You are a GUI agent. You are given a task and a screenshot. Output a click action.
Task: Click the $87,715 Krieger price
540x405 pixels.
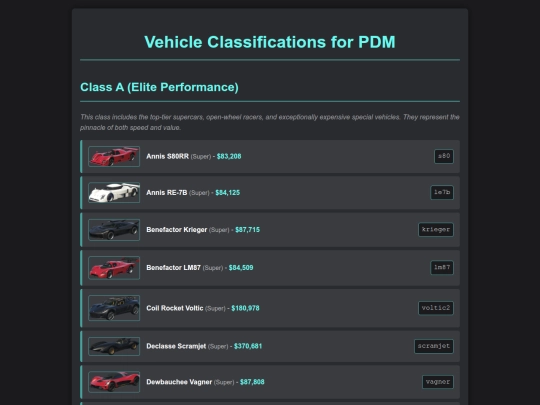247,230
